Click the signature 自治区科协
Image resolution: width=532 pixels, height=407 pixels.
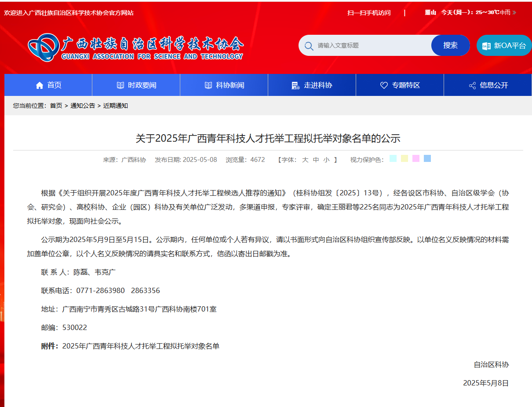(x=491, y=365)
